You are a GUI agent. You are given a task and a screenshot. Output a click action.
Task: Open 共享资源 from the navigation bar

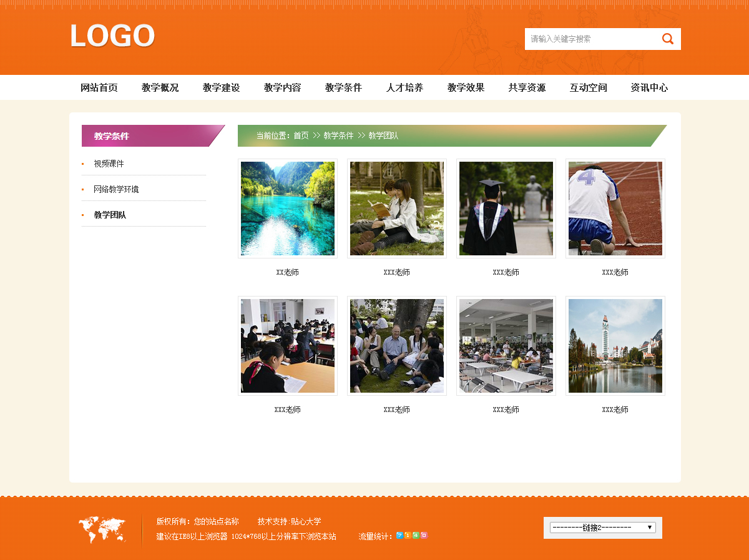pyautogui.click(x=527, y=88)
